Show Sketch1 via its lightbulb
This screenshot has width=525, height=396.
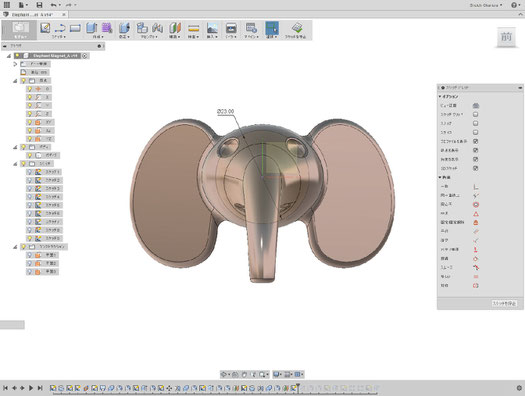pos(30,172)
